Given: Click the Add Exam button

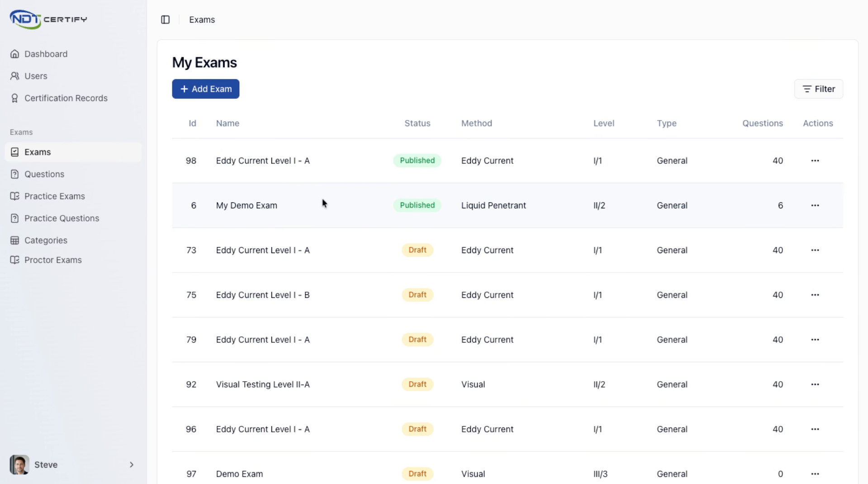Looking at the screenshot, I should coord(205,89).
